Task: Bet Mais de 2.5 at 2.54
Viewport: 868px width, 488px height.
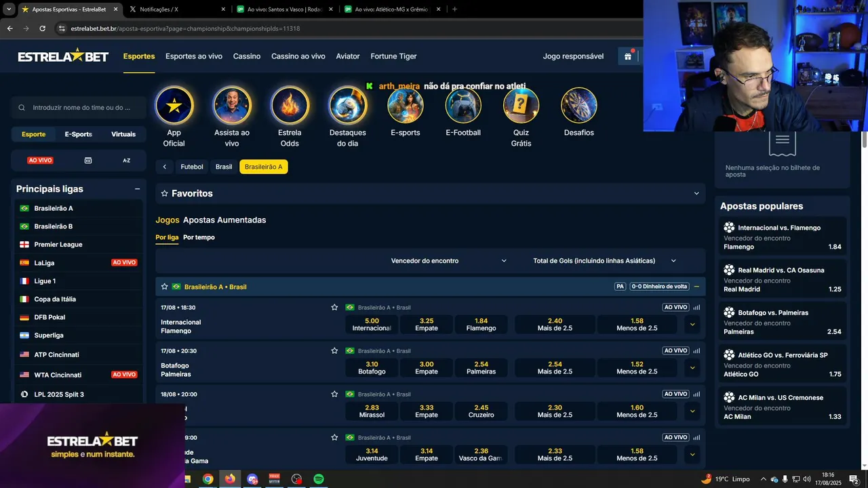Action: [555, 368]
